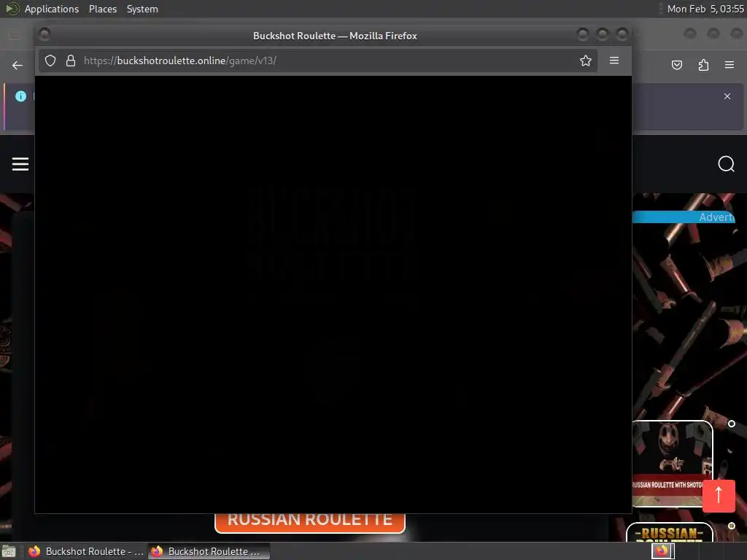This screenshot has width=747, height=560.
Task: Open the popup window's hamburger menu
Action: [614, 61]
